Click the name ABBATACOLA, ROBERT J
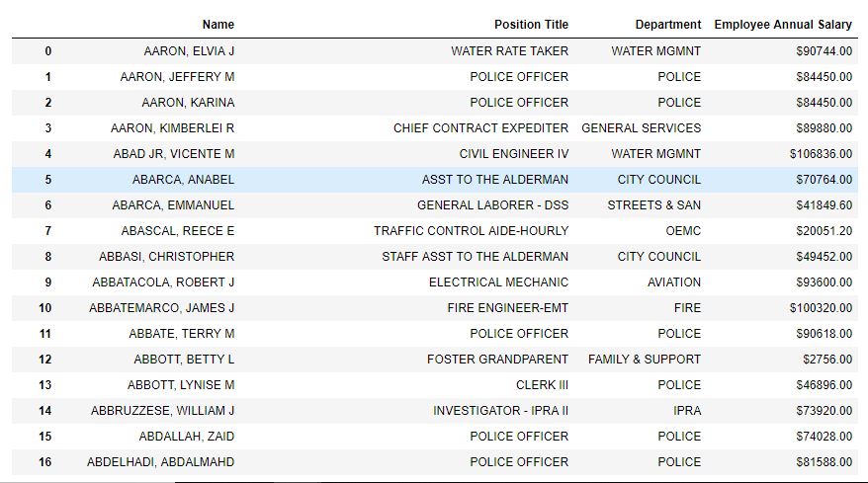 point(163,282)
